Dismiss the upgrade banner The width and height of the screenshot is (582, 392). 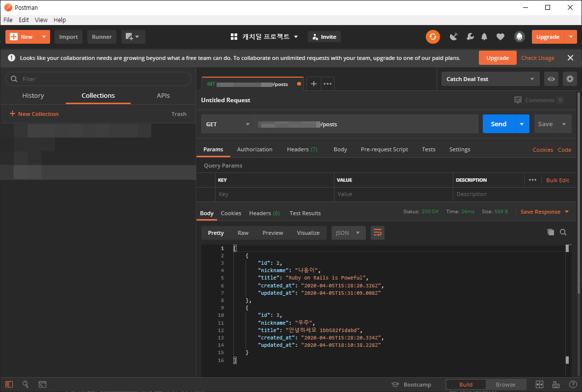pos(571,58)
